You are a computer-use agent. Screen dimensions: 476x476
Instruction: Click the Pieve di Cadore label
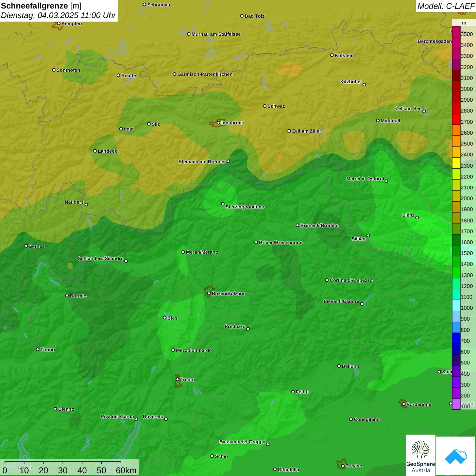point(341,301)
